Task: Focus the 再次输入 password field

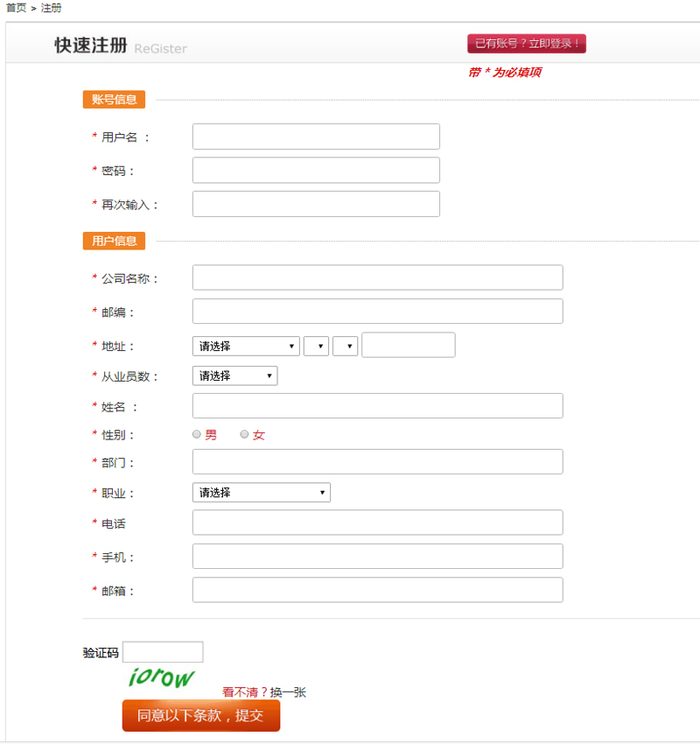Action: pos(316,204)
